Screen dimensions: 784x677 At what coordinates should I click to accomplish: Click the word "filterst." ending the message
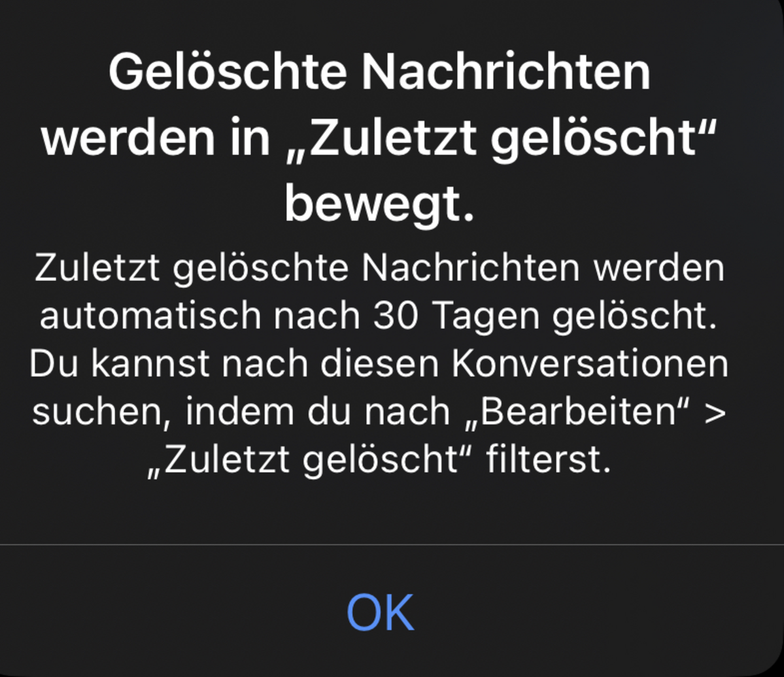549,459
